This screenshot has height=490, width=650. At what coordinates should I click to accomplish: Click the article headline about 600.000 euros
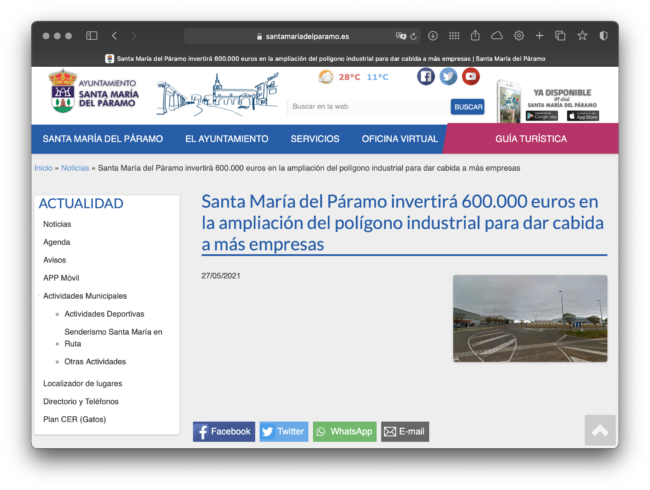[403, 223]
